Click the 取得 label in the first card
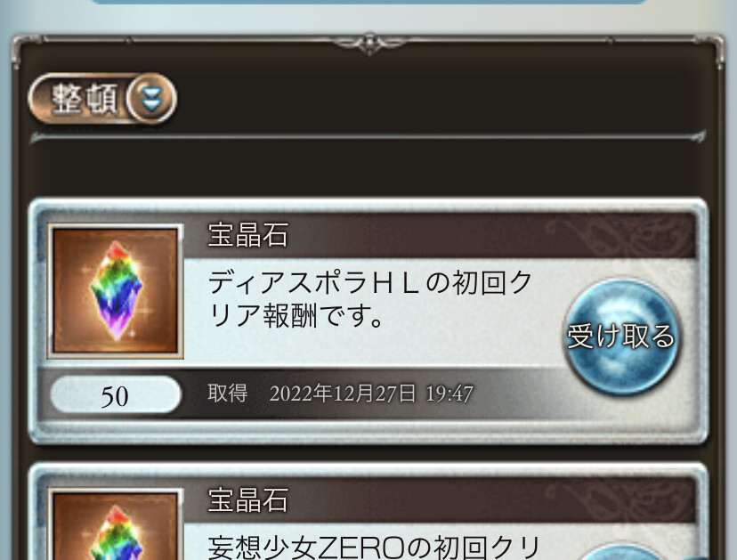The width and height of the screenshot is (737, 560). [228, 393]
